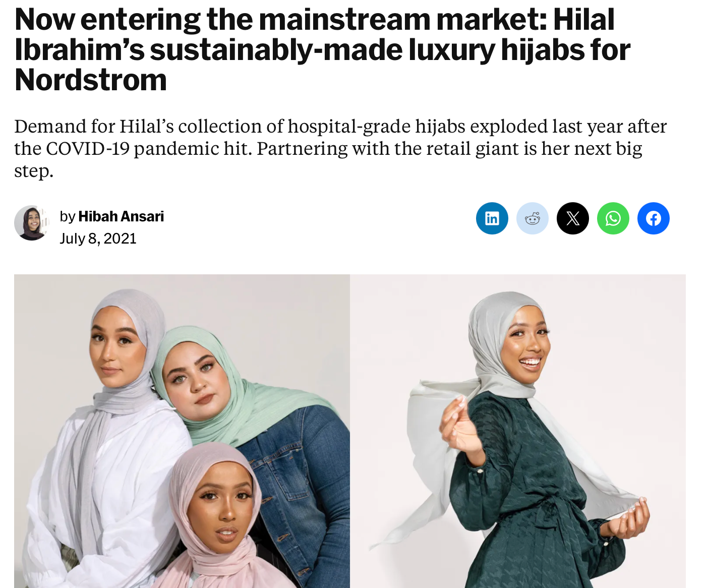Share the article on Reddit
This screenshot has height=588, width=706.
pyautogui.click(x=532, y=218)
